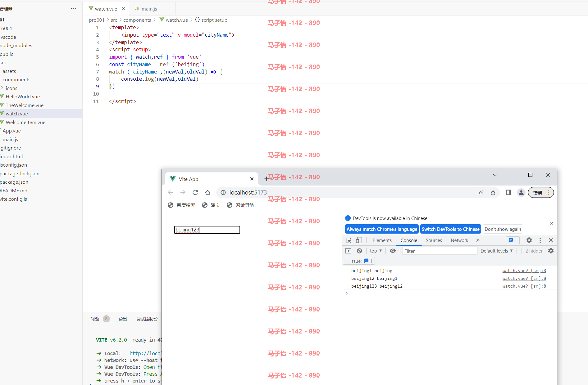Click the site info icon before localhost
Screen dimensions: 588x385
(x=223, y=193)
